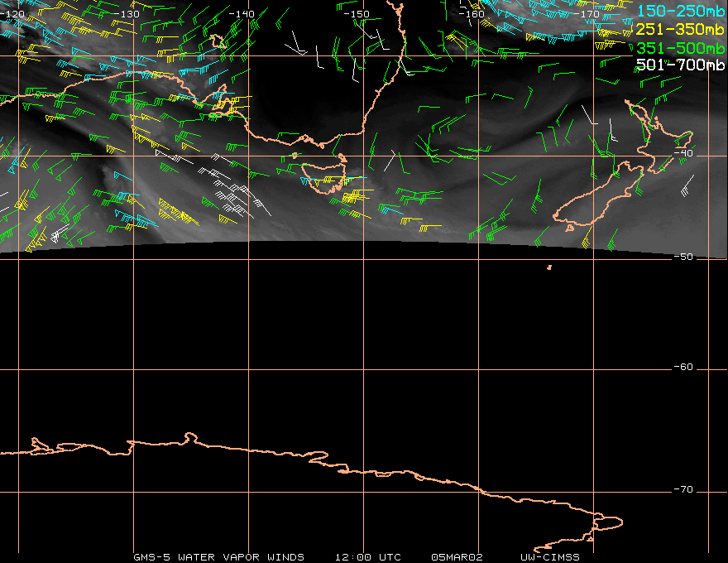Click the UW-CIMSS credit text

(550, 557)
